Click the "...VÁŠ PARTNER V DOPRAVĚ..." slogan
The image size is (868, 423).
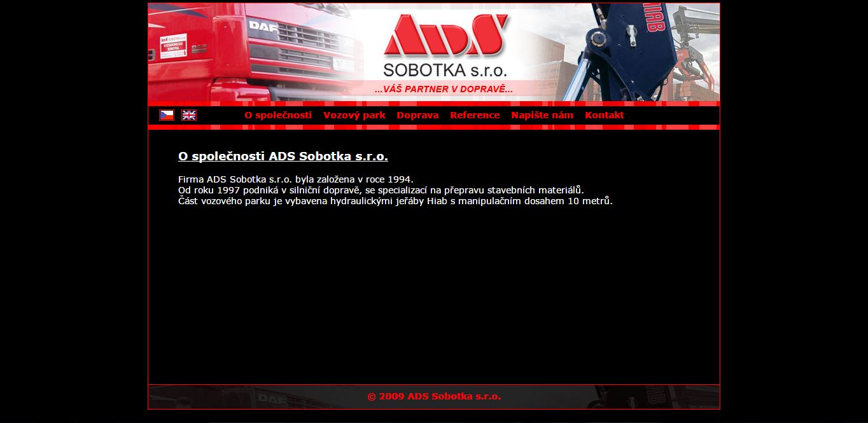click(444, 89)
